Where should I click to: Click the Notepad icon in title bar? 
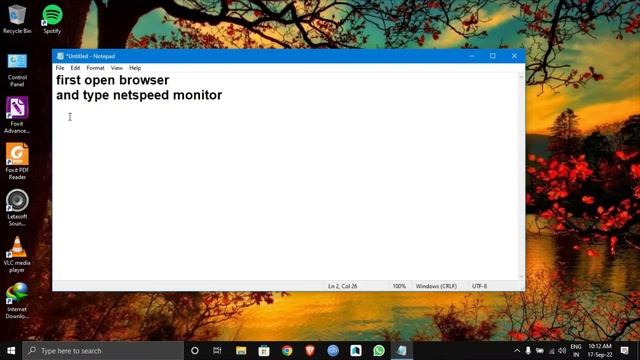[60, 56]
